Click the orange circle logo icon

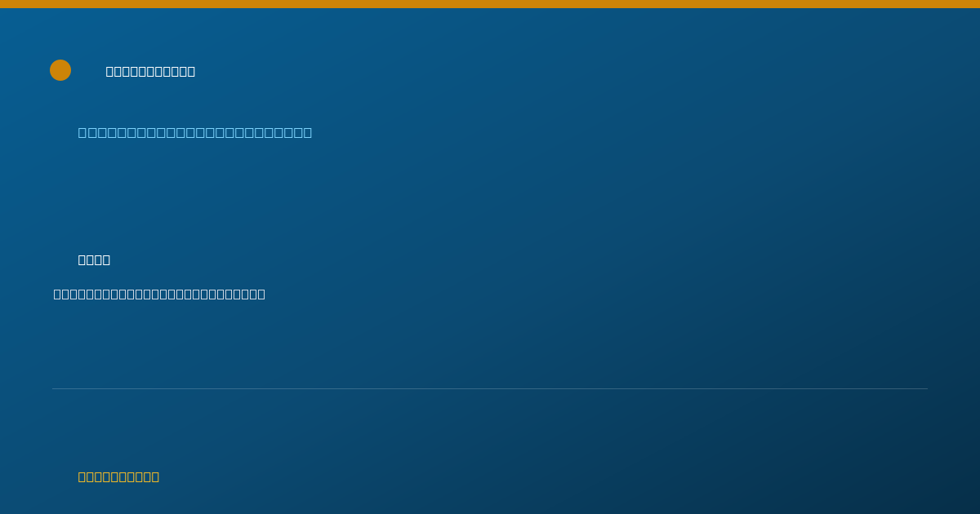coord(60,70)
